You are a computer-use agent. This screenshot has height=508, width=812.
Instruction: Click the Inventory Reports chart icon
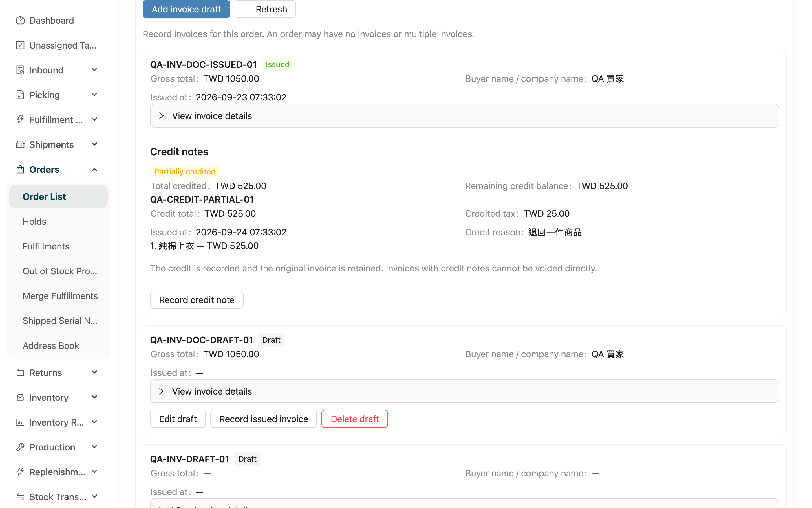[20, 422]
